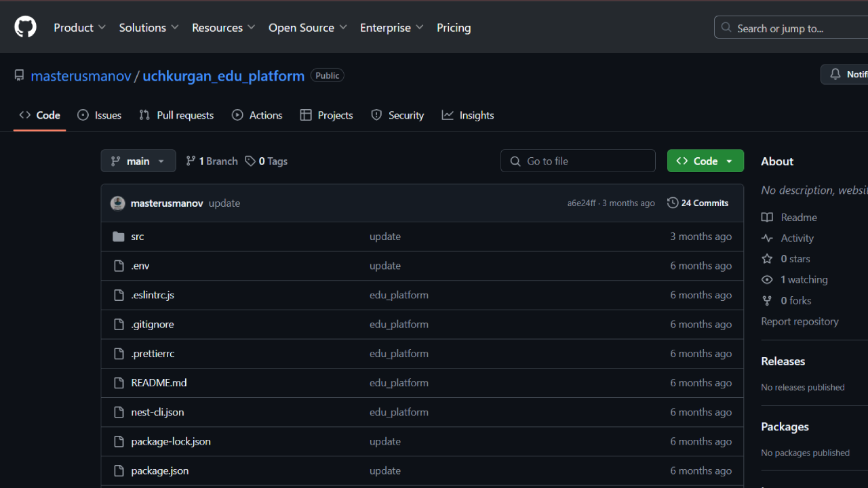Open the Pull requests tab

[x=176, y=115]
